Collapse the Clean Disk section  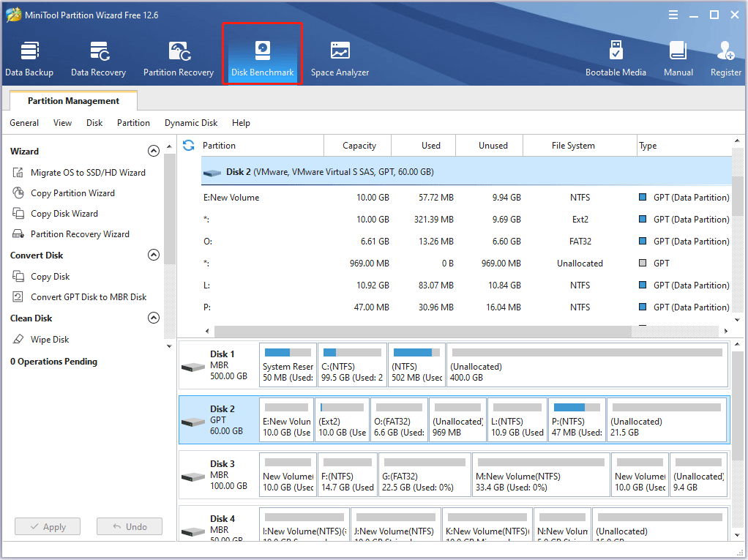click(x=154, y=318)
